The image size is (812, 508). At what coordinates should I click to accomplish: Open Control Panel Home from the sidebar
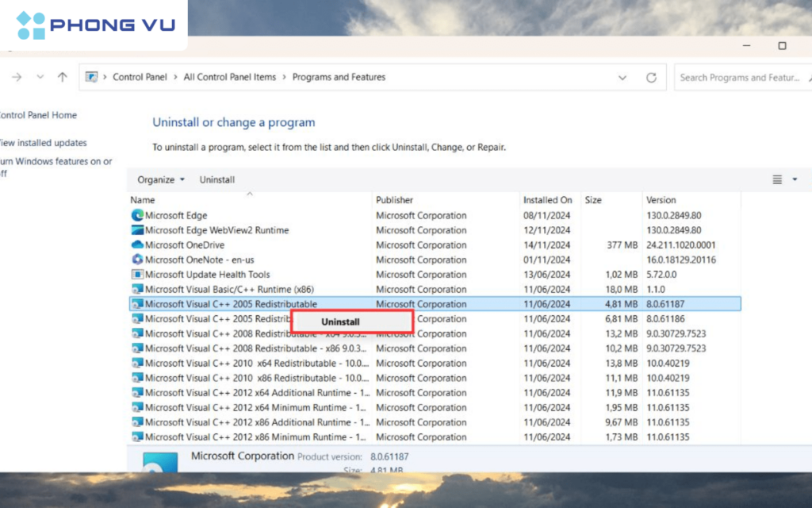(x=36, y=115)
